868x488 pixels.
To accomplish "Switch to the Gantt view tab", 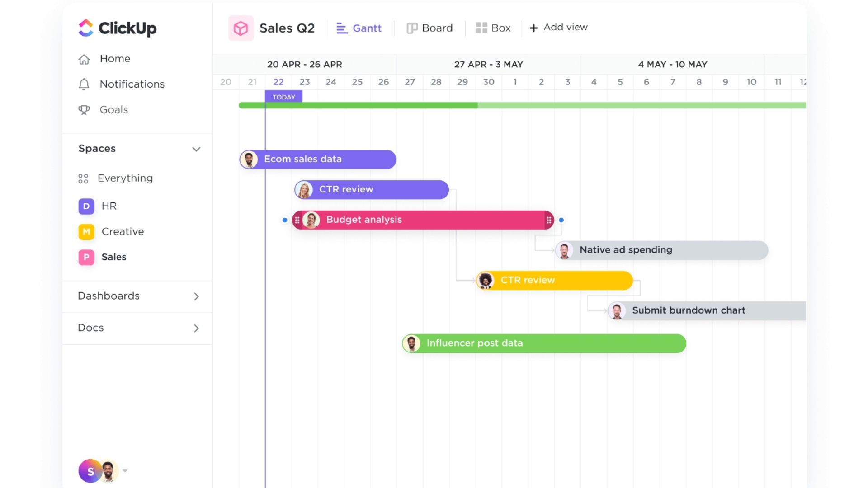I will (359, 28).
